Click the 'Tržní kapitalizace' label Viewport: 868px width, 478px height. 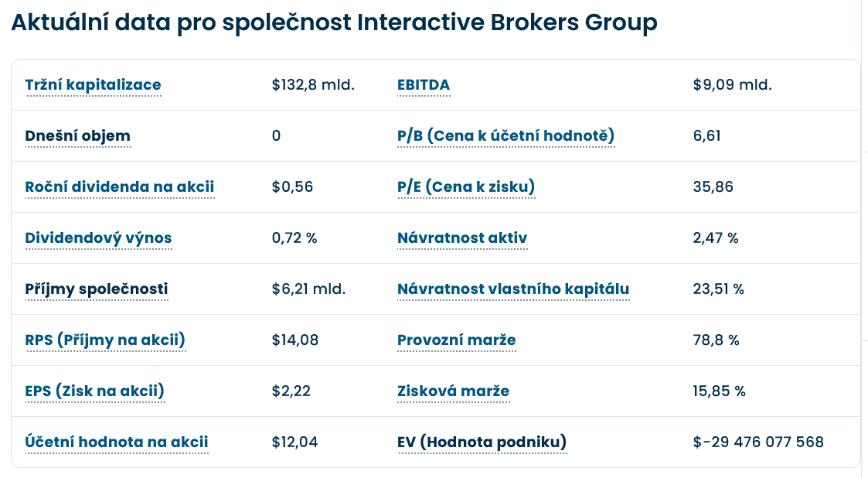click(93, 85)
